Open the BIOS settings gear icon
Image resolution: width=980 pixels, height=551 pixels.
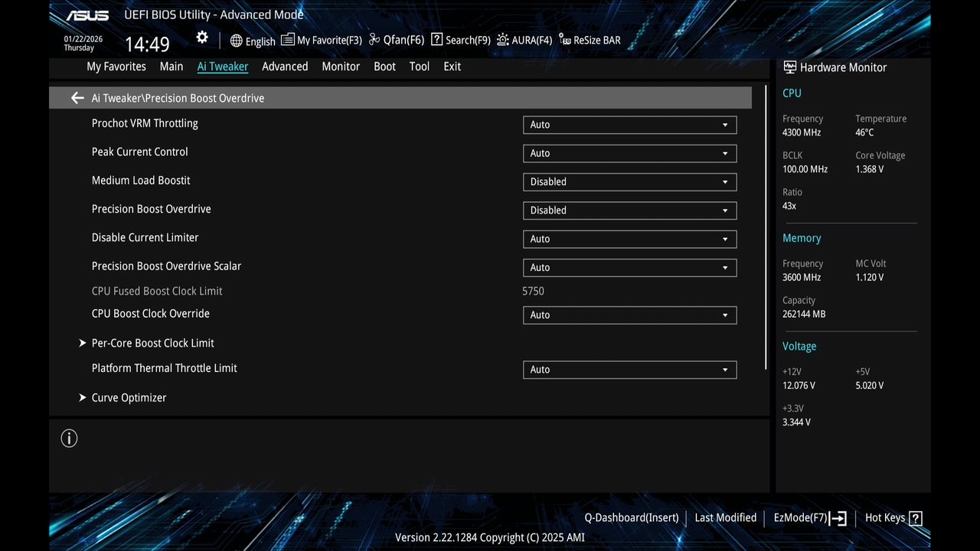click(x=201, y=37)
